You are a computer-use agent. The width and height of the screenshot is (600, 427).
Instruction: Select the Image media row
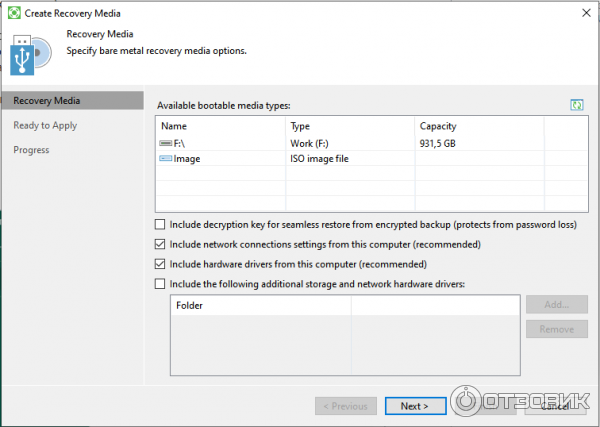[x=372, y=158]
